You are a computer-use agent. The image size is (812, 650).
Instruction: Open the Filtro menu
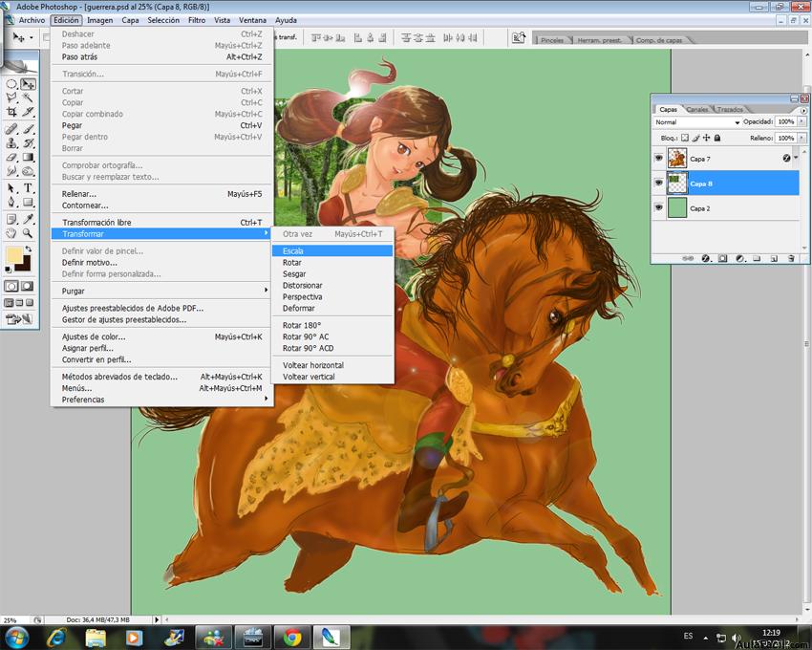(x=197, y=20)
